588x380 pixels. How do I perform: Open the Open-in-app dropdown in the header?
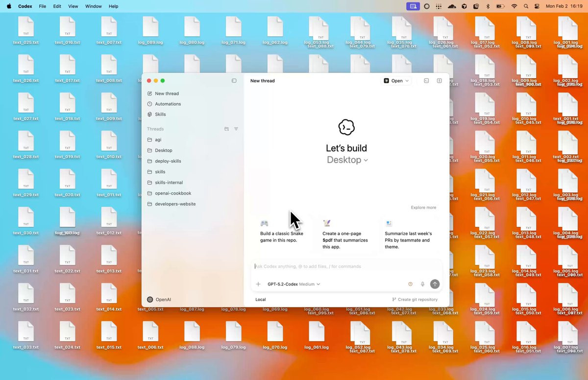(396, 81)
